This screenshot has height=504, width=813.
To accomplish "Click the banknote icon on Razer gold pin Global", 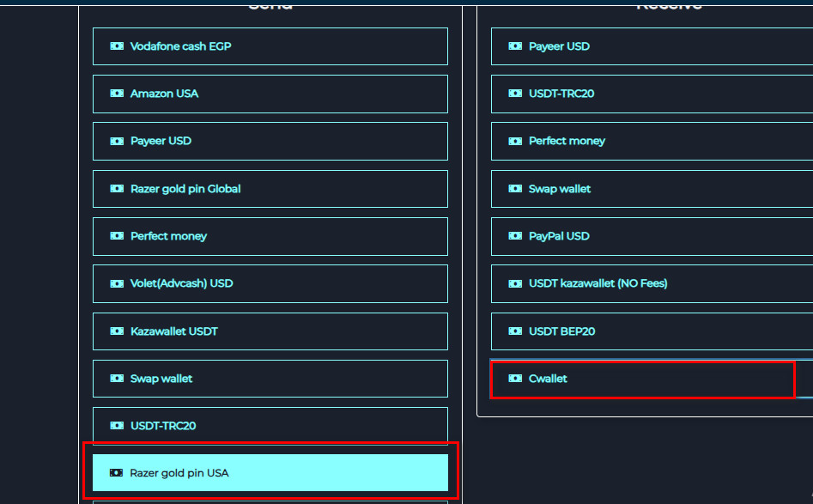I will point(117,189).
